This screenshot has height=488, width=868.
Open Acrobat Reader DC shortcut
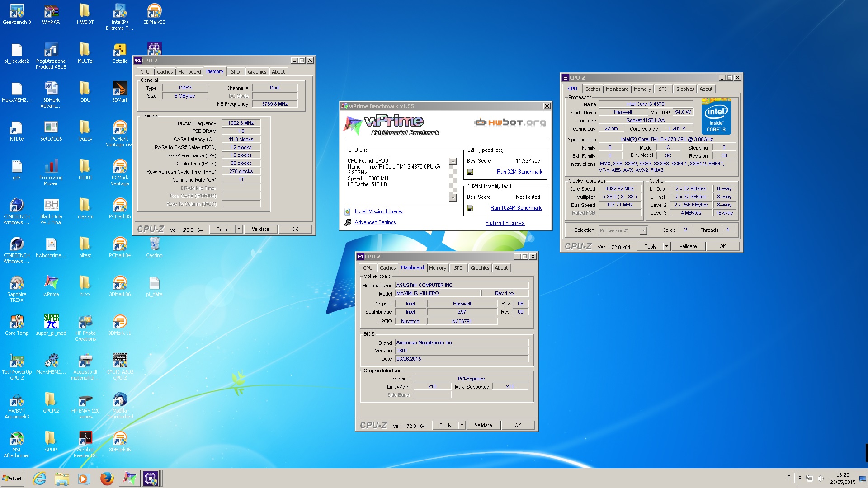85,445
